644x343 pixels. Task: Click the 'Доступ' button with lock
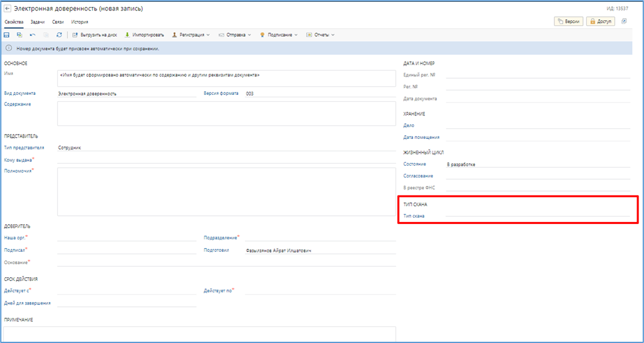601,21
